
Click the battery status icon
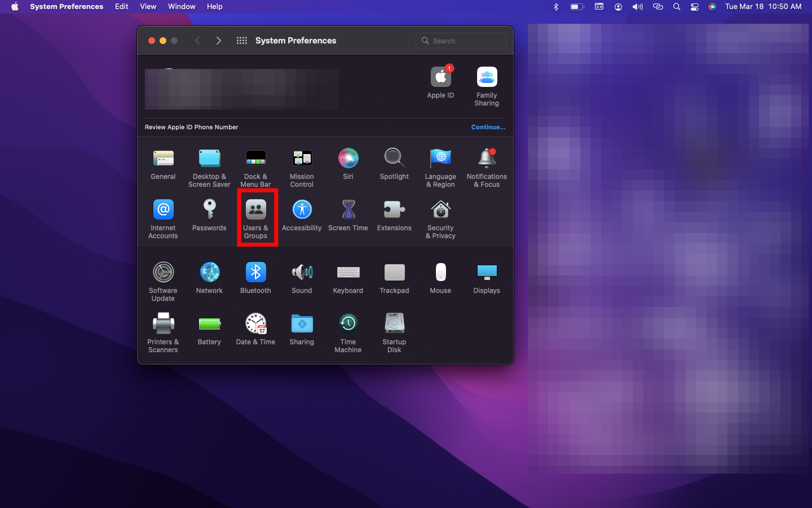[x=577, y=7]
